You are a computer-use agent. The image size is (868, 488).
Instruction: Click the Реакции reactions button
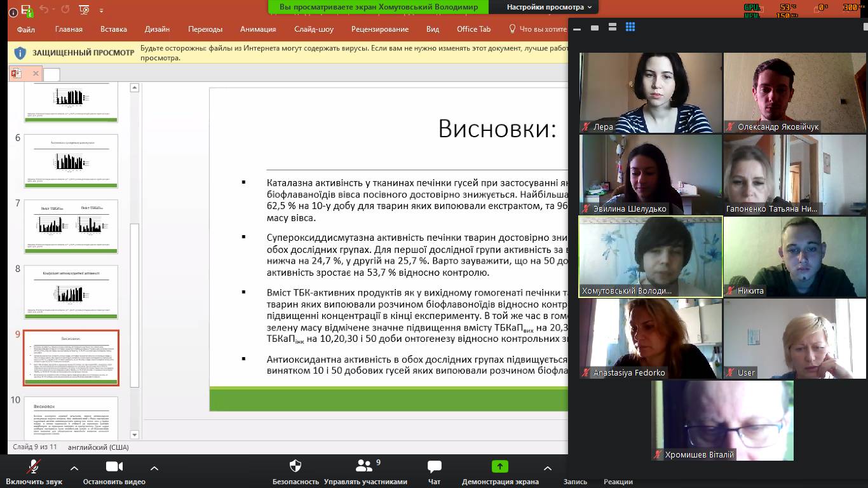618,481
